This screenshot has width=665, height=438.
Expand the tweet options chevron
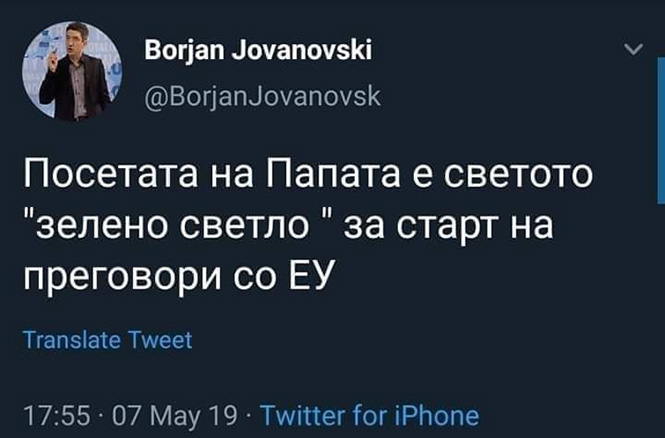(632, 49)
